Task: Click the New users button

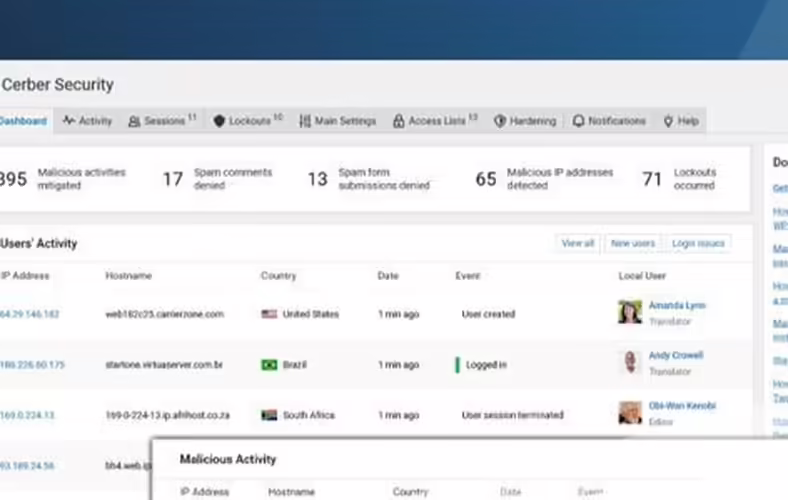Action: coord(633,244)
